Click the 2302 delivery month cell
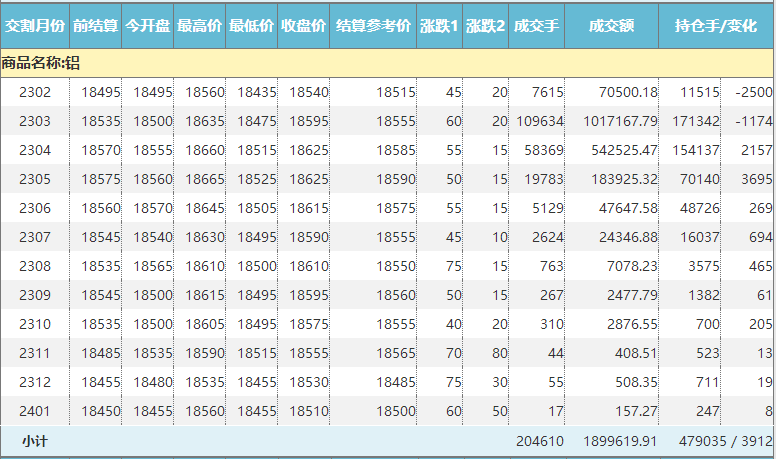The width and height of the screenshot is (776, 459). click(35, 92)
